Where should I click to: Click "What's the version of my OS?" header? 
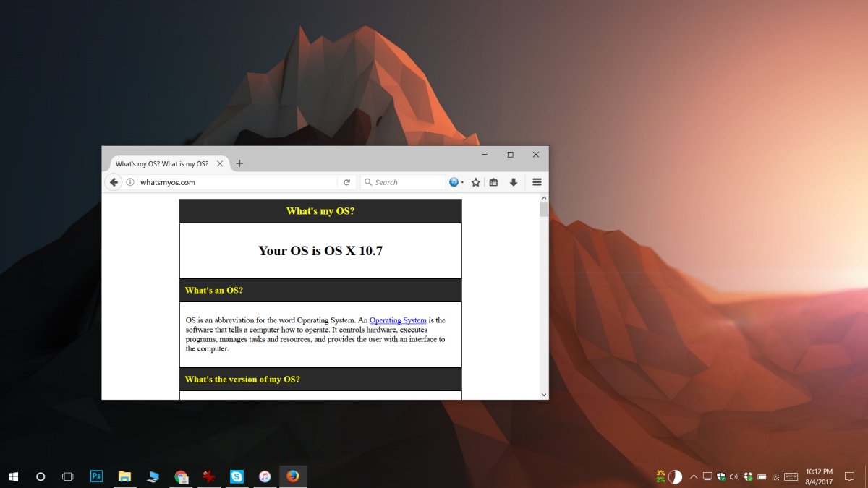(x=320, y=379)
